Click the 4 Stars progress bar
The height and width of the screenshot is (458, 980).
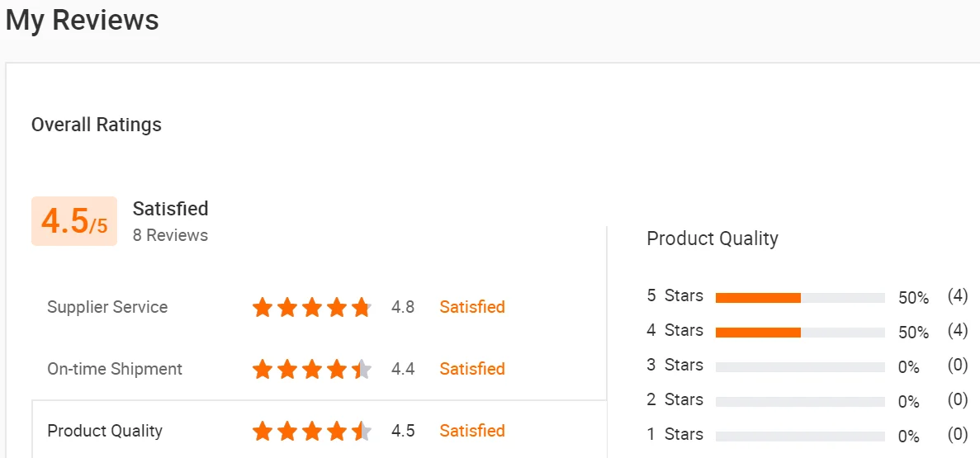point(799,333)
